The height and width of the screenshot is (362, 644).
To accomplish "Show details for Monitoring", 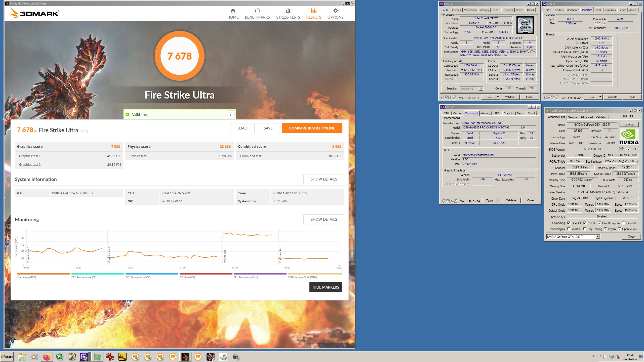I will point(324,219).
